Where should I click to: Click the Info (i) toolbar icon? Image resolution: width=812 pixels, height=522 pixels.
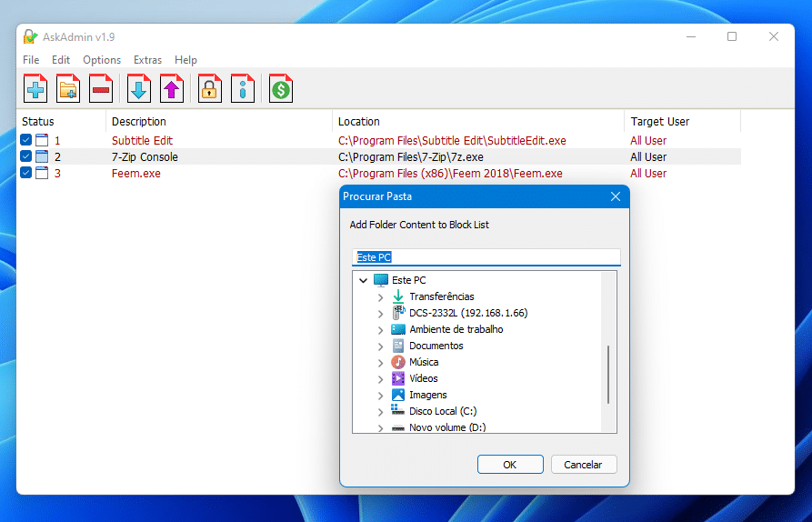click(243, 88)
